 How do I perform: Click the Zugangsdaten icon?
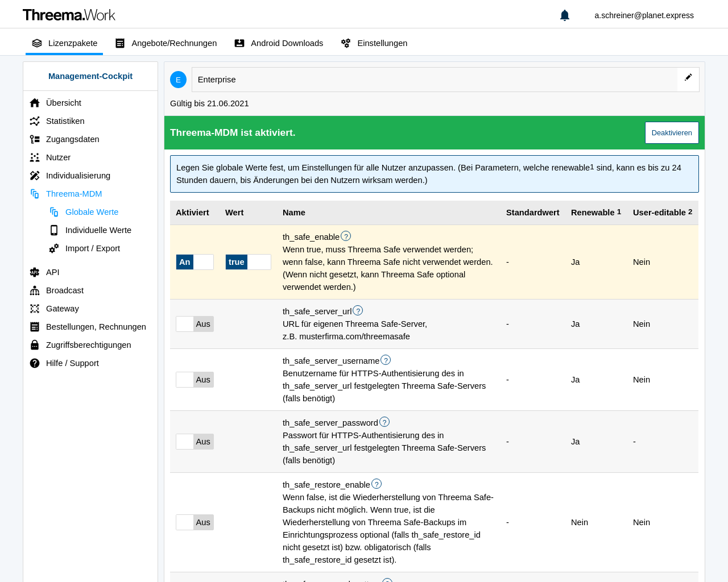(x=35, y=139)
